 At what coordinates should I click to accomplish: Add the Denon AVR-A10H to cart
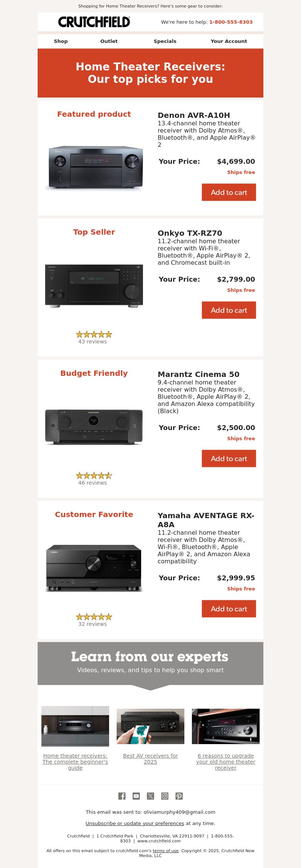[x=229, y=192]
